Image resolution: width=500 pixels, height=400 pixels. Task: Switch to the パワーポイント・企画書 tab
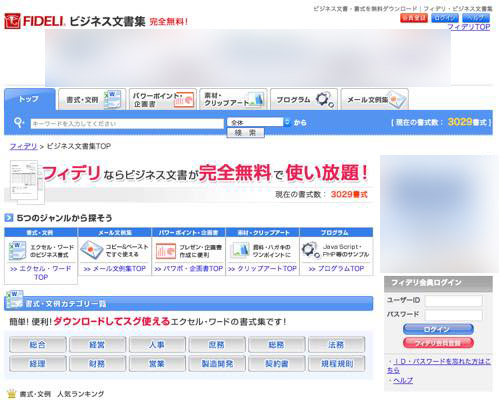(x=163, y=99)
